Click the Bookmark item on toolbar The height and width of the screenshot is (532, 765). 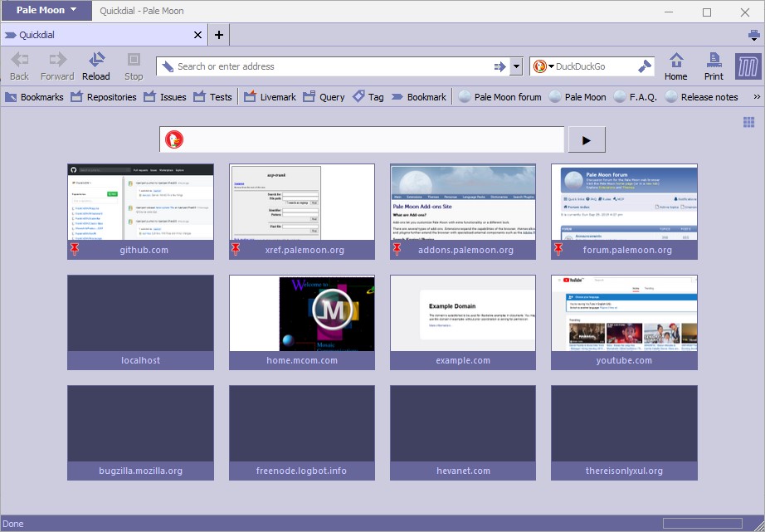(x=419, y=96)
